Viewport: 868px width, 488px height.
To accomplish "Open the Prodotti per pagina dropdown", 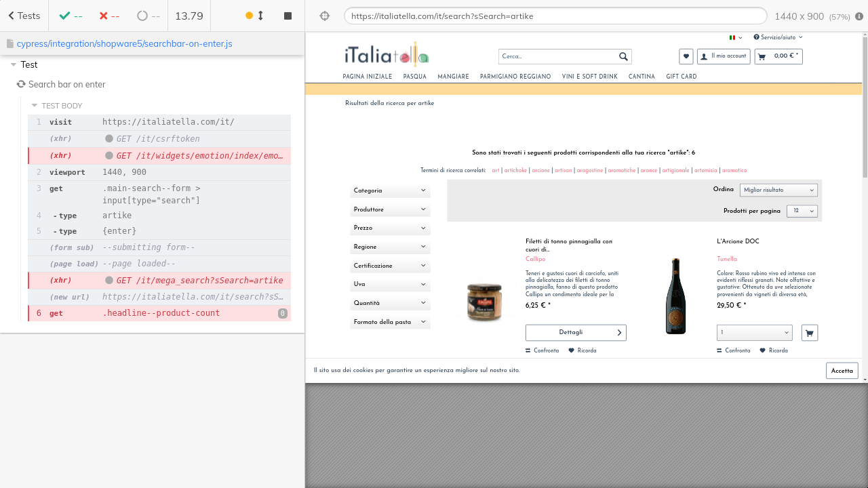I will pos(802,211).
